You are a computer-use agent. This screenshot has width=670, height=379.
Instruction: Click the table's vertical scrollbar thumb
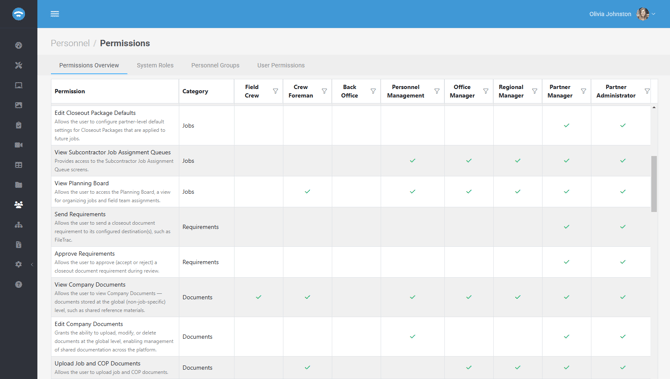click(x=654, y=184)
